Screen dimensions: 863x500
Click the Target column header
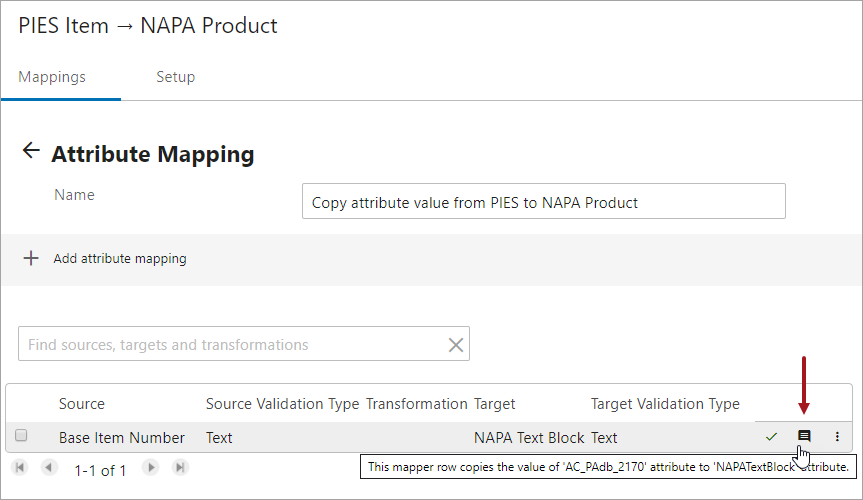[x=494, y=404]
